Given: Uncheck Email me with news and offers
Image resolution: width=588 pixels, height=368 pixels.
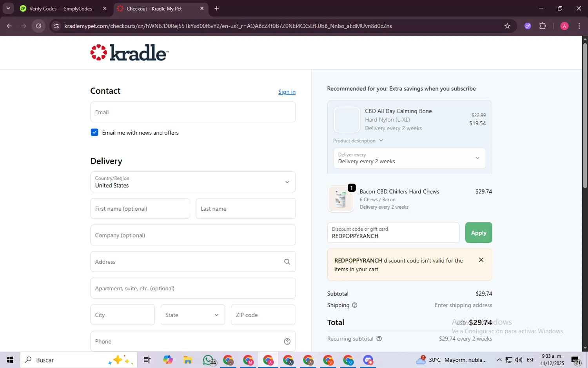Looking at the screenshot, I should pyautogui.click(x=94, y=132).
